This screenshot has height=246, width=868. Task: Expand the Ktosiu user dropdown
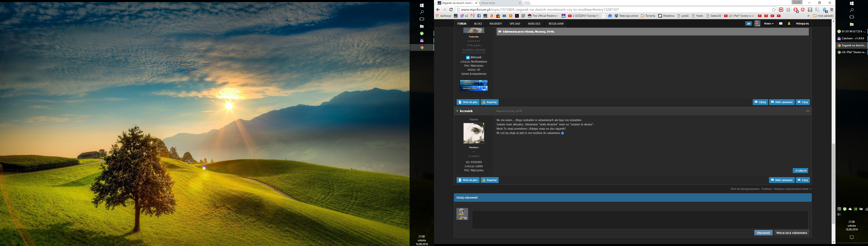(769, 23)
